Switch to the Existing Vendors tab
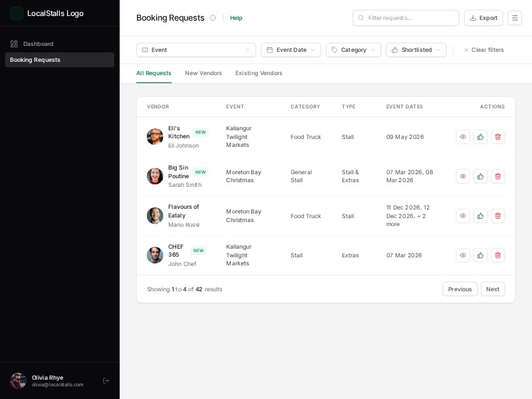The width and height of the screenshot is (532, 399). pyautogui.click(x=259, y=73)
